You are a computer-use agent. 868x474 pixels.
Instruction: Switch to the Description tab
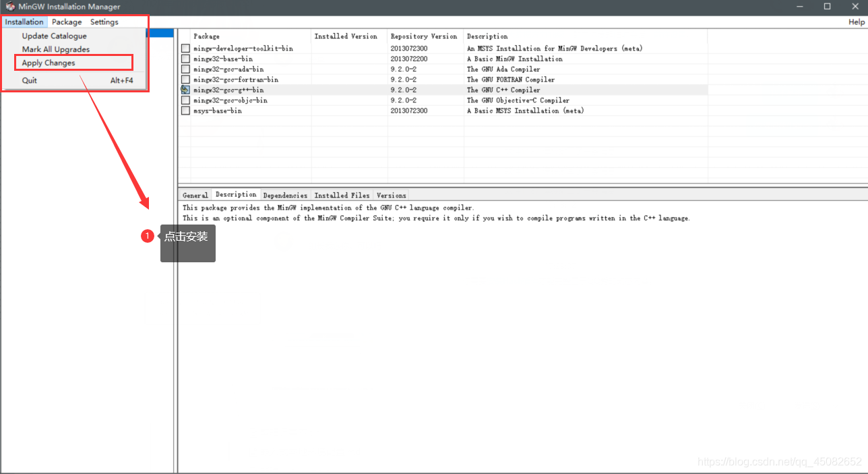(236, 195)
